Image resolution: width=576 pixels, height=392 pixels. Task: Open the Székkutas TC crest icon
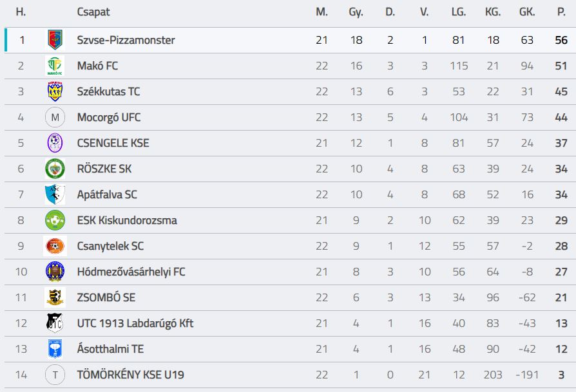[55, 91]
